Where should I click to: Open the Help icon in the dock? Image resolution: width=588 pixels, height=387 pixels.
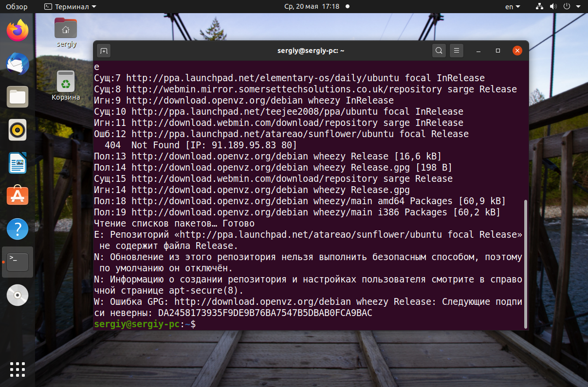(18, 229)
